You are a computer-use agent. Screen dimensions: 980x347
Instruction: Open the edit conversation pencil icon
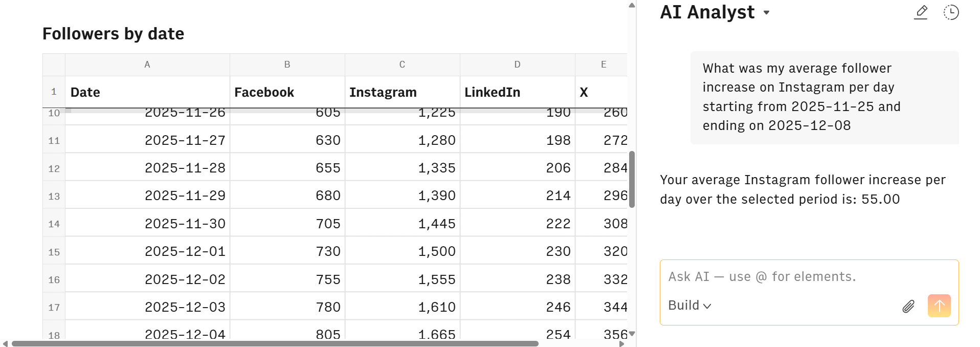click(921, 12)
